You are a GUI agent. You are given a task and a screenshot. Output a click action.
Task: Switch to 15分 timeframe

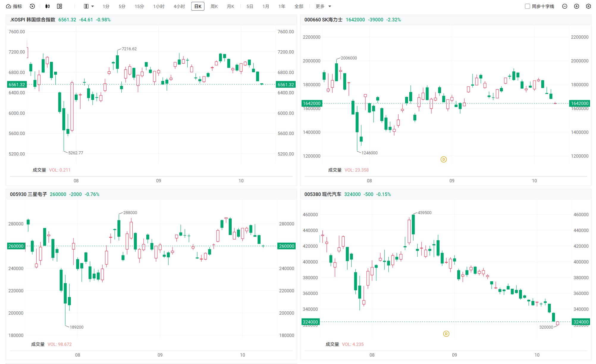[x=139, y=6]
